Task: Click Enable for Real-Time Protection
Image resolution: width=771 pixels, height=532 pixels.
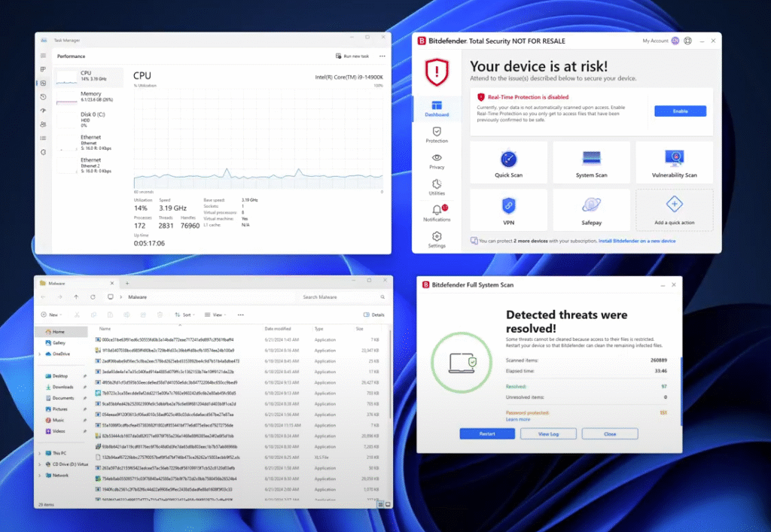Action: point(680,111)
